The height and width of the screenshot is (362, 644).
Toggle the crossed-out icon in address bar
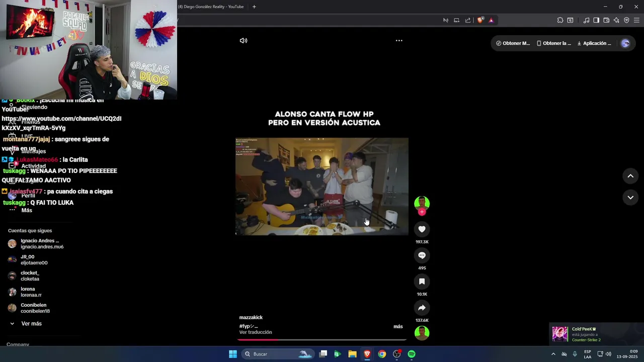(445, 20)
